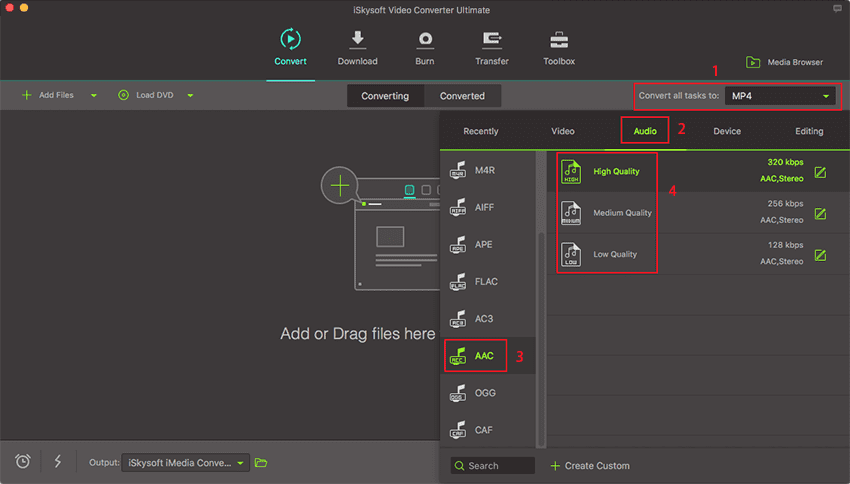Edit the 320 kbps High Quality preset

click(820, 172)
